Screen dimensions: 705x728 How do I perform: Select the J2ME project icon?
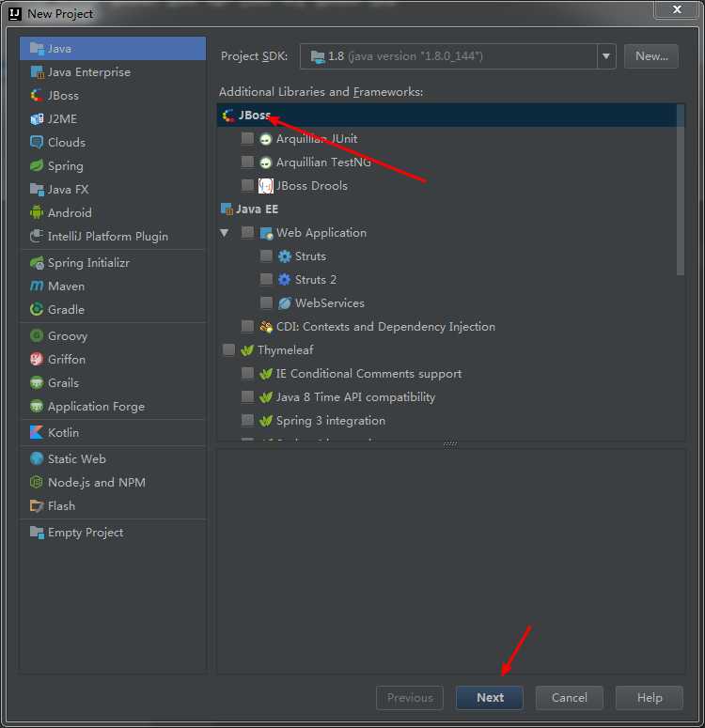coord(37,119)
